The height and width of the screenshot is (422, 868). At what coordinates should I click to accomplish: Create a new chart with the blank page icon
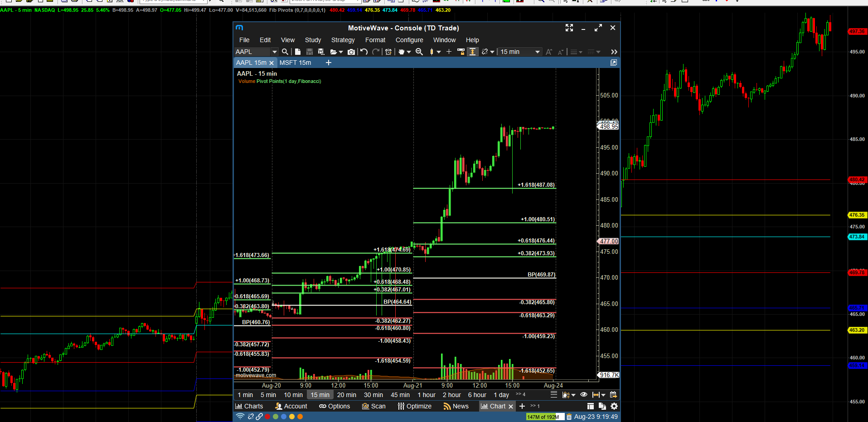298,52
